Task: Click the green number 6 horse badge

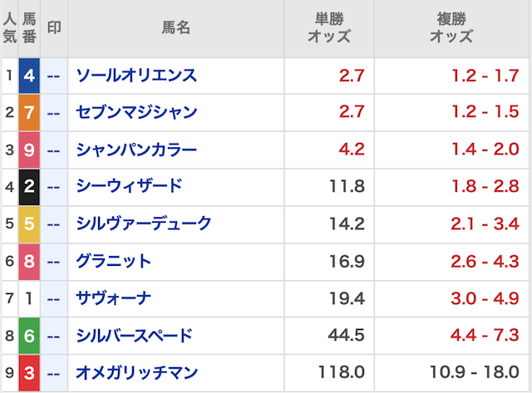Action: (29, 336)
